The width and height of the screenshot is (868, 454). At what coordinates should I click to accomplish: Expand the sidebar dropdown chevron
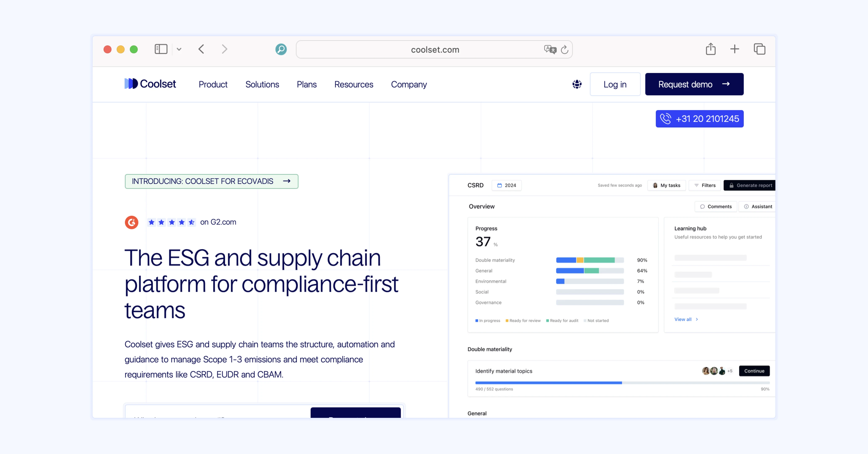tap(179, 49)
